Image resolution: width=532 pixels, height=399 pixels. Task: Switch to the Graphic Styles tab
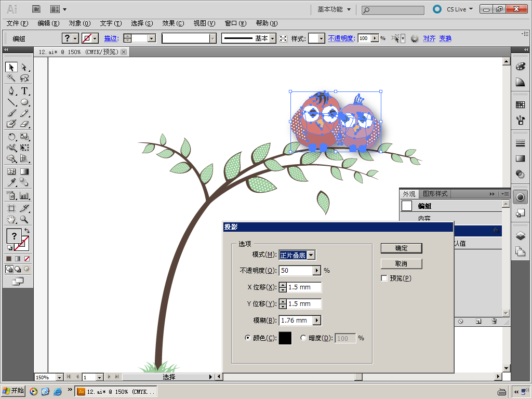click(435, 194)
